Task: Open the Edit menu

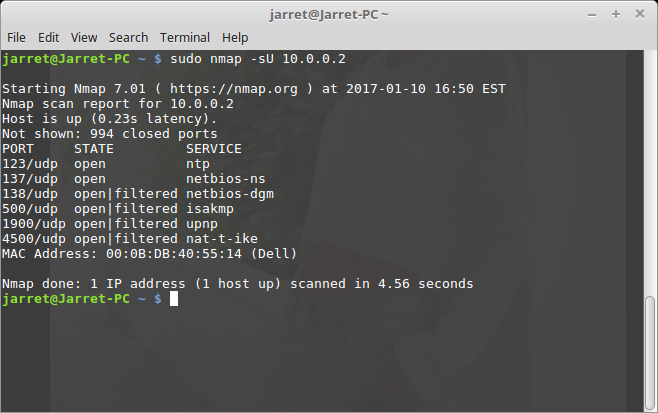Action: point(48,37)
